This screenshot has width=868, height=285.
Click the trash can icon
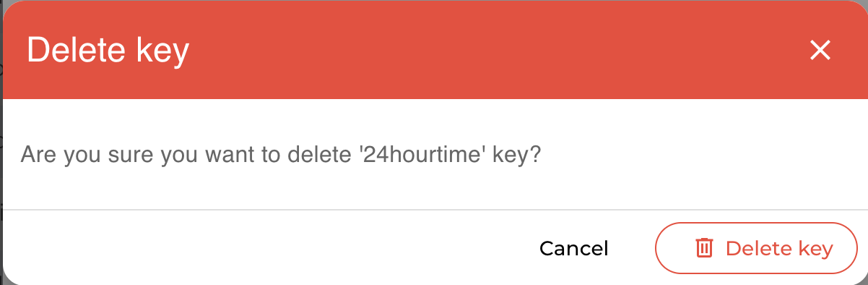pos(704,248)
